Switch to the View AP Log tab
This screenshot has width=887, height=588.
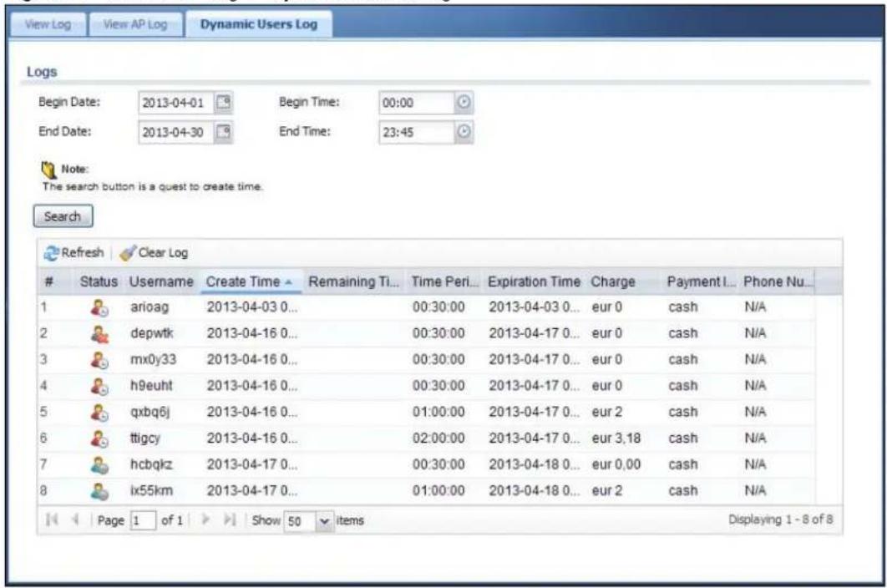[136, 24]
